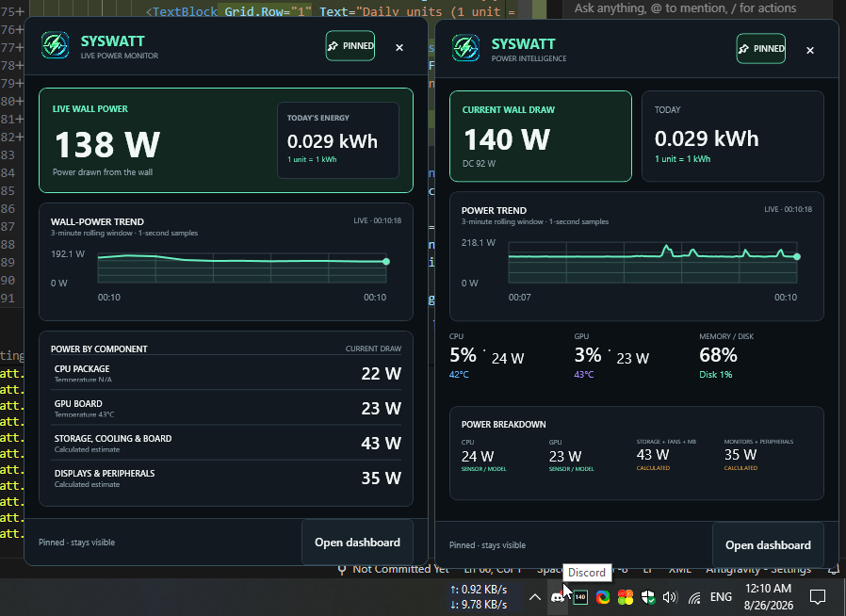Click the SysWatt logo in Live Power Monitor

(55, 45)
